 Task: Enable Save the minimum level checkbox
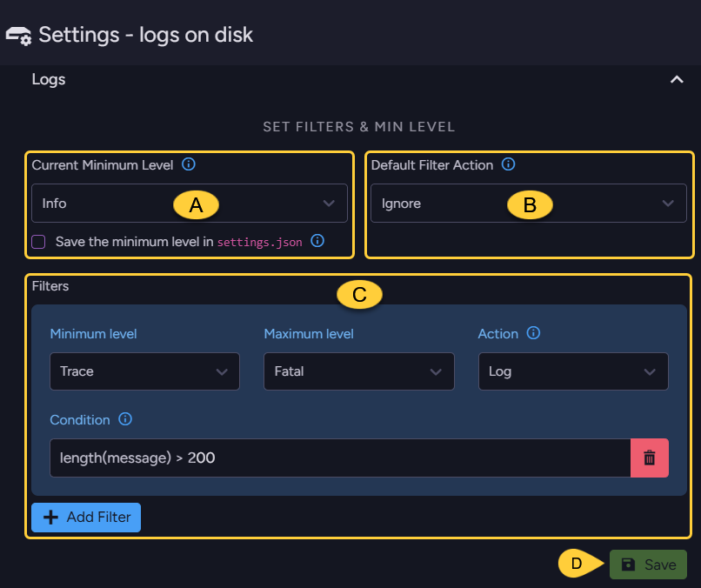(38, 242)
